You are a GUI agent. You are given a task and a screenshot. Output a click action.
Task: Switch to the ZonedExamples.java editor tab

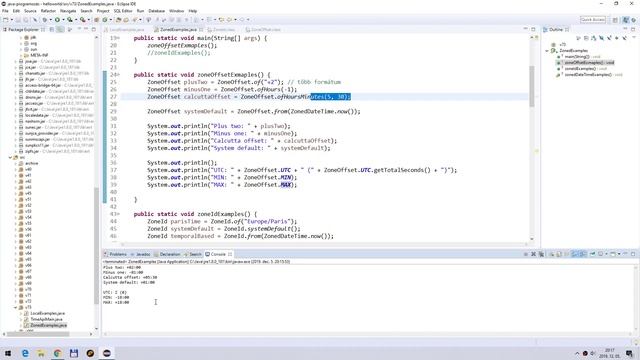click(178, 29)
